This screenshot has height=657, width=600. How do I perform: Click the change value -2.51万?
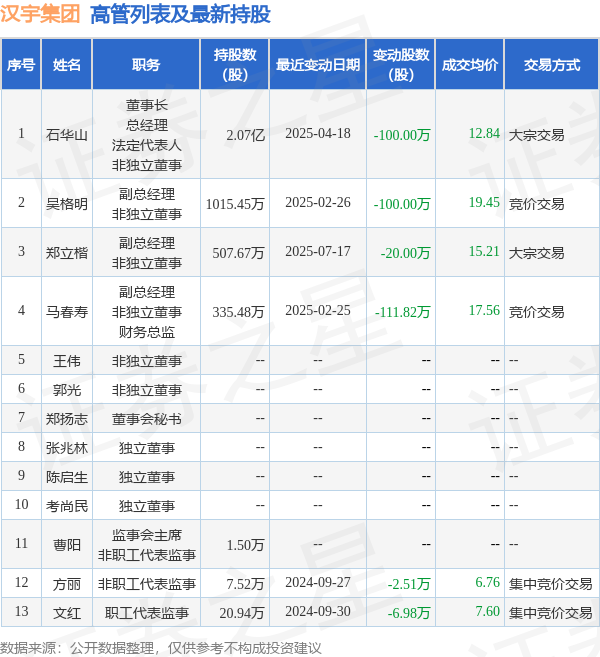click(x=409, y=584)
